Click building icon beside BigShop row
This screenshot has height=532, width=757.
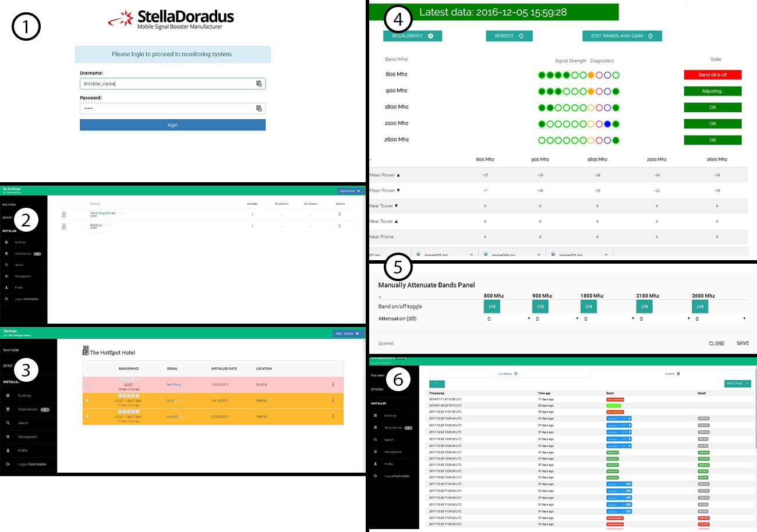coord(64,226)
